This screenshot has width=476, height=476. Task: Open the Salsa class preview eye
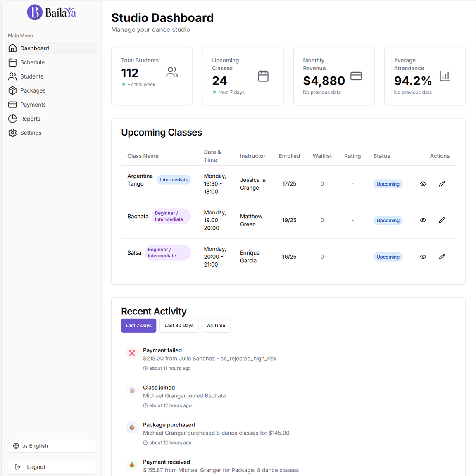[x=423, y=257]
